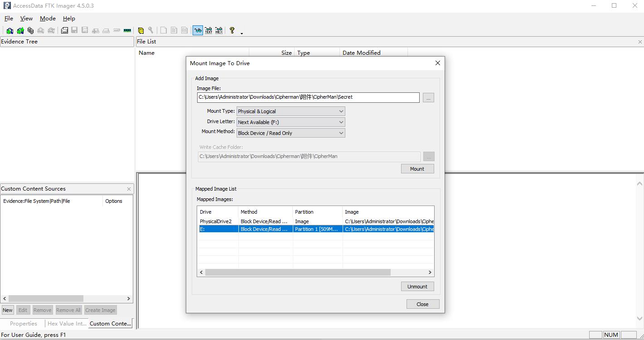Expand the toolbar options arrow
This screenshot has height=340, width=644.
pos(242,33)
